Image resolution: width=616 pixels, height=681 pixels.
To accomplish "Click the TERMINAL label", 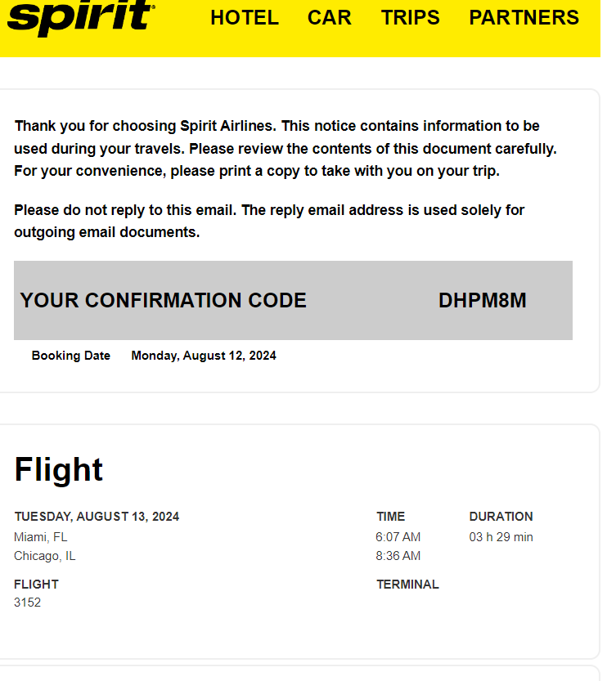I will click(407, 585).
